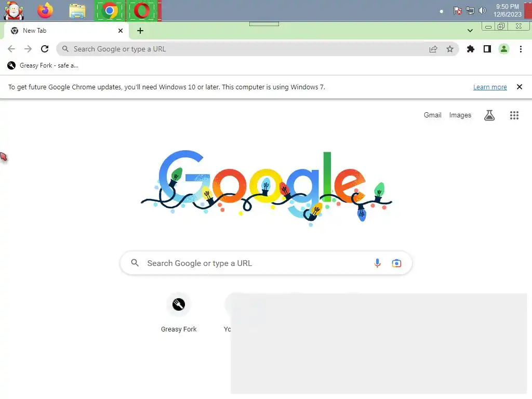This screenshot has height=399, width=532.
Task: Reload the page
Action: pyautogui.click(x=45, y=49)
